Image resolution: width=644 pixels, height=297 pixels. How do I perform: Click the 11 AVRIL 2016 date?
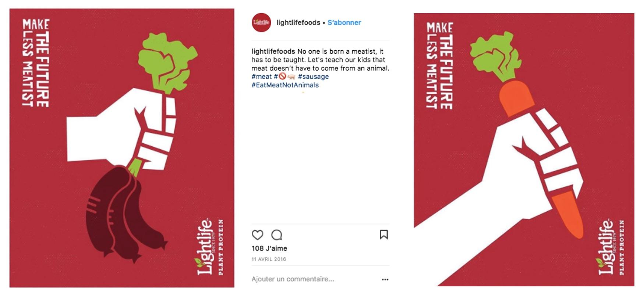(269, 259)
